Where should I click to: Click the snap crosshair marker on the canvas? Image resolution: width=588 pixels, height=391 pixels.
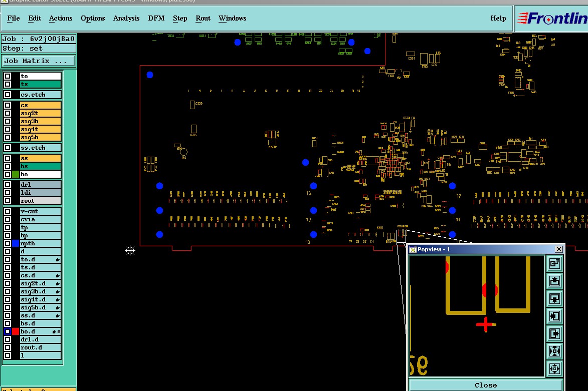[130, 250]
